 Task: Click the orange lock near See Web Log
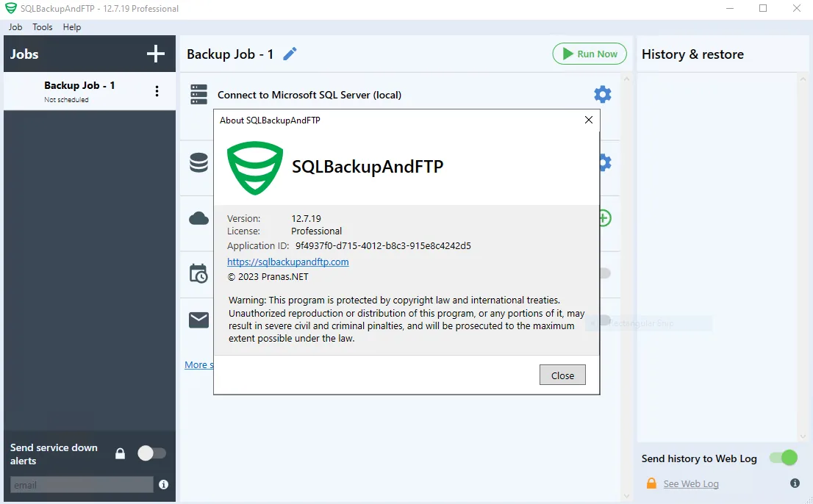[651, 483]
